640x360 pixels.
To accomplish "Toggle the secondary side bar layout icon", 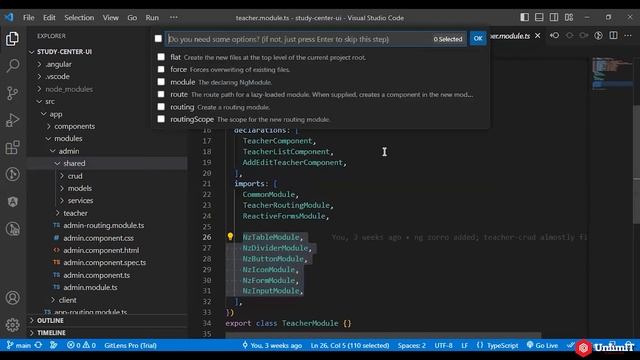I will tap(554, 18).
